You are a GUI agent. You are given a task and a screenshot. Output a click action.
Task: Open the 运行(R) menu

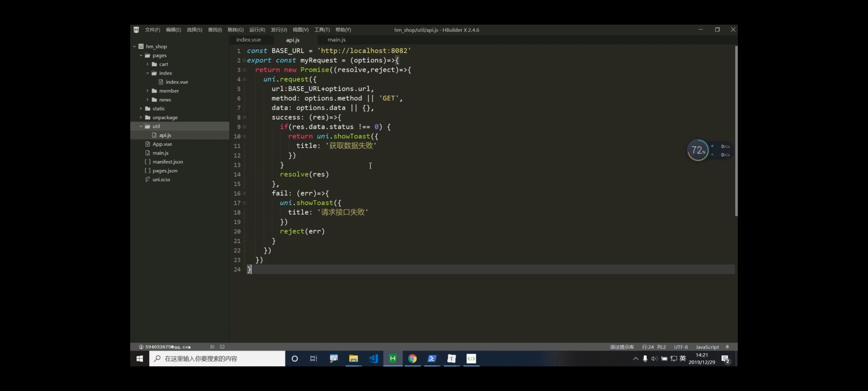pos(257,30)
